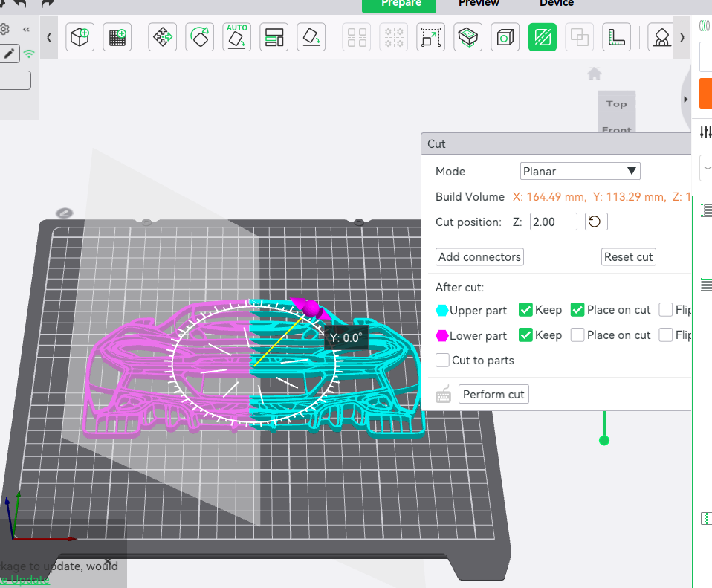Click the Auto orient icon

coord(237,36)
